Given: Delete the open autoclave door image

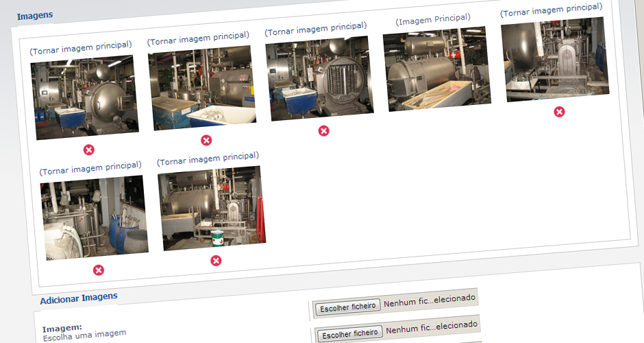Looking at the screenshot, I should pyautogui.click(x=323, y=131).
